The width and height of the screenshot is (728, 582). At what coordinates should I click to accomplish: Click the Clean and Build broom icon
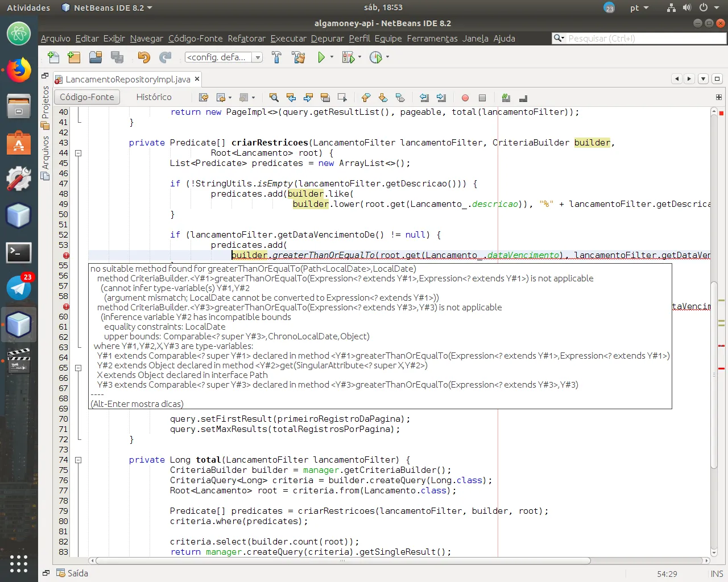[x=298, y=57]
